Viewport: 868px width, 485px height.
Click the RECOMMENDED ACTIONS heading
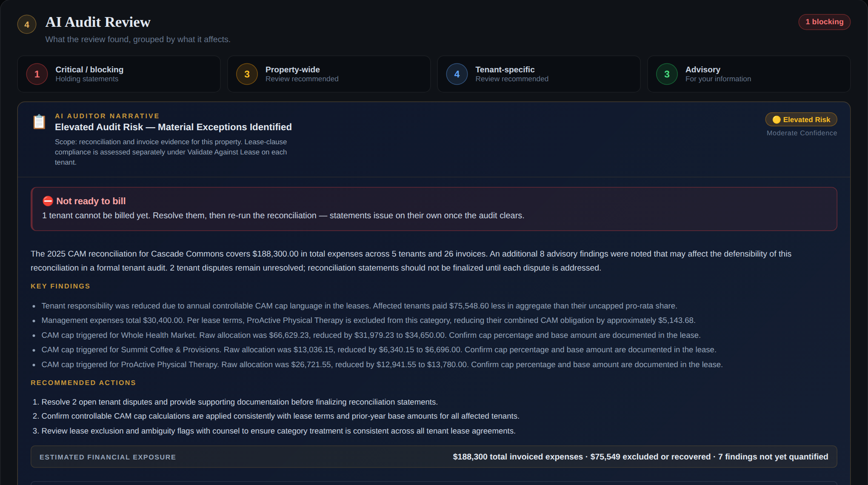pyautogui.click(x=83, y=383)
